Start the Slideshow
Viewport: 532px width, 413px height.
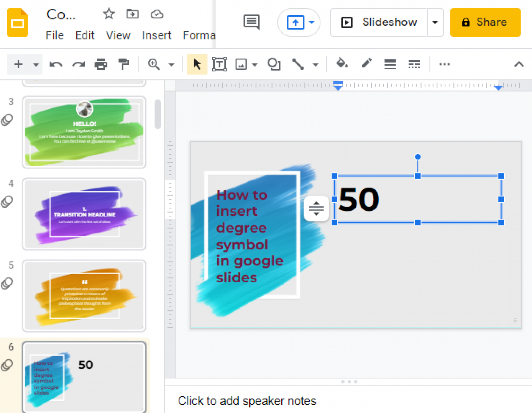point(379,23)
